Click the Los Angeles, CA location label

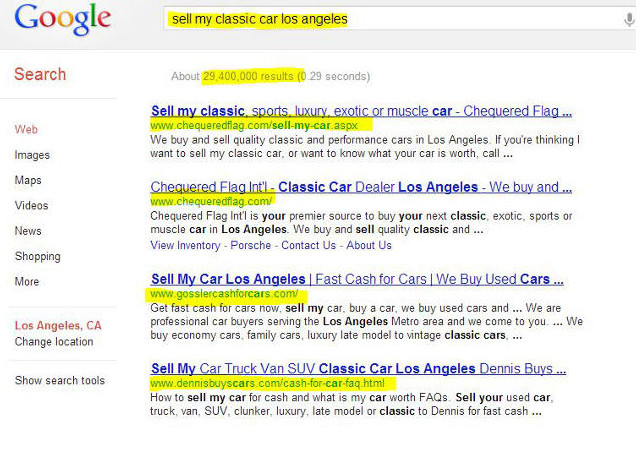[x=58, y=325]
